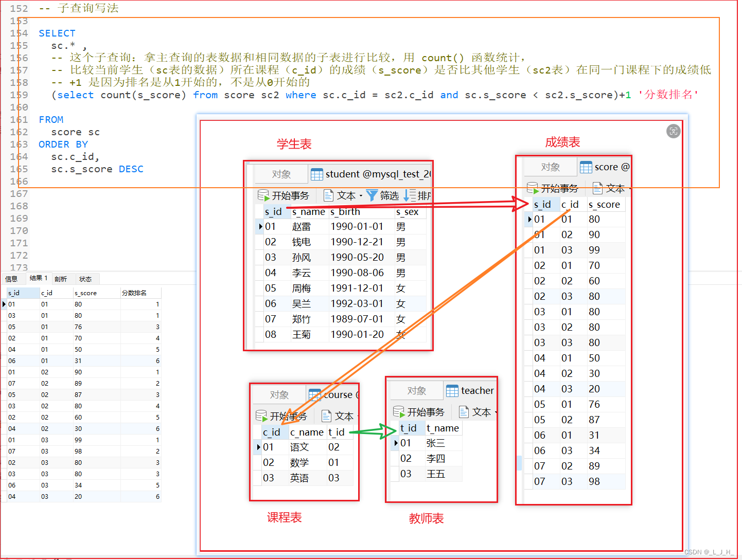Select the 钱电 name cell in student table
Image resolution: width=742 pixels, height=560 pixels.
[310, 242]
